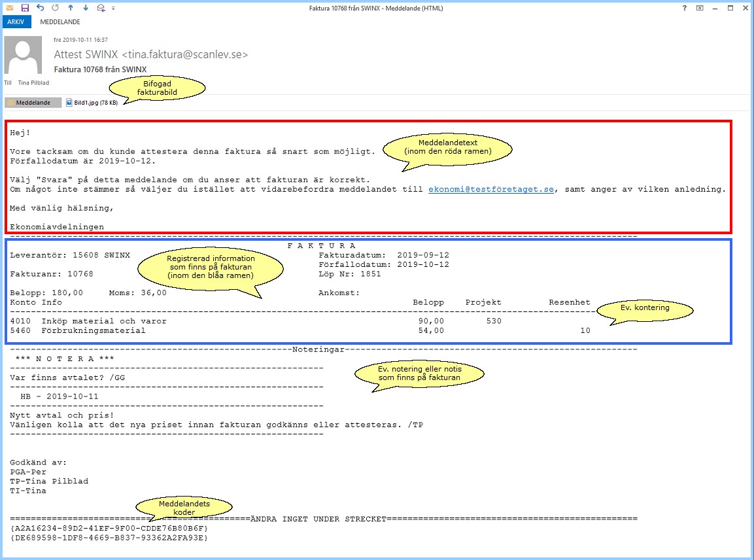Click the Resenhet value 10
Screen dimensions: 754x560
pos(585,330)
